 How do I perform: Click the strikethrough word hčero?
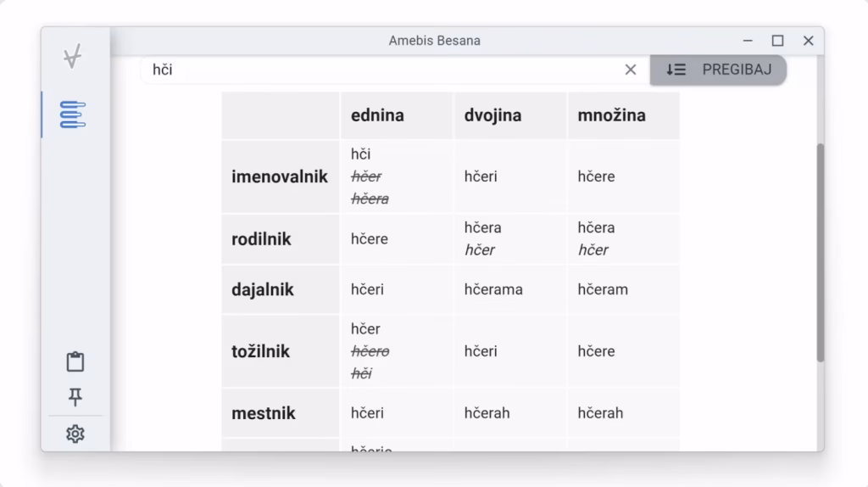[370, 351]
